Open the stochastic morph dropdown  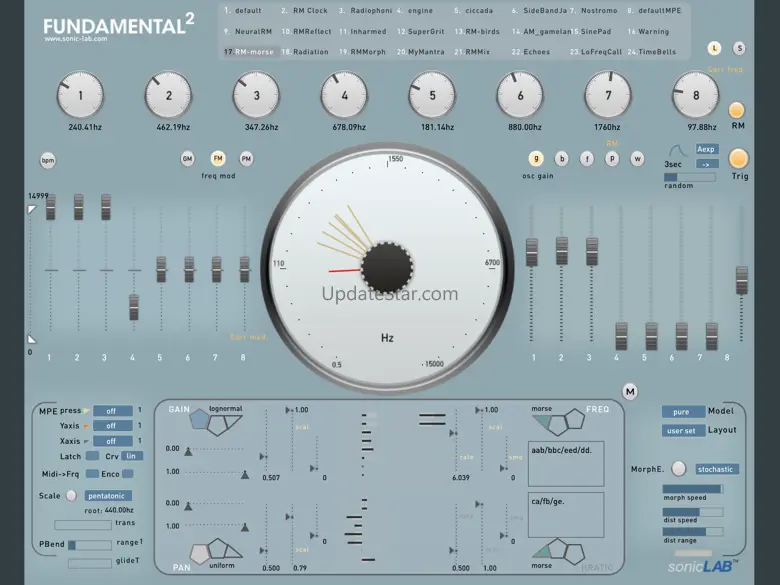[x=716, y=469]
